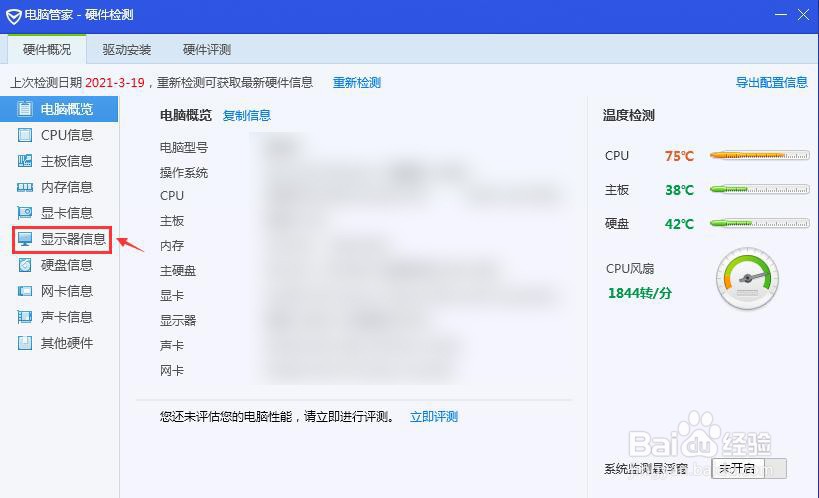This screenshot has height=498, width=819.
Task: Switch to the 硬件概况 tab
Action: (47, 50)
